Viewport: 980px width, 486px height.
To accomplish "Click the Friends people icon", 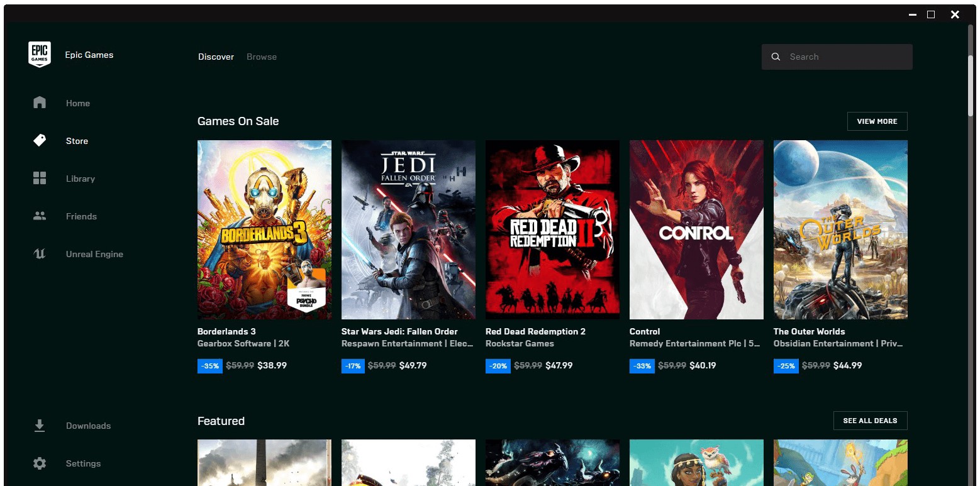I will pos(40,216).
